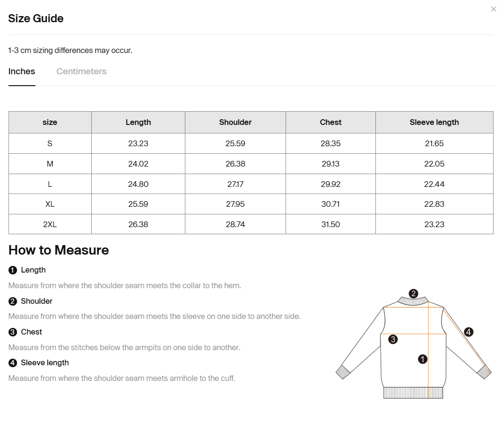This screenshot has height=432, width=504.
Task: Click the number 2 Shoulder bullet icon
Action: [13, 301]
